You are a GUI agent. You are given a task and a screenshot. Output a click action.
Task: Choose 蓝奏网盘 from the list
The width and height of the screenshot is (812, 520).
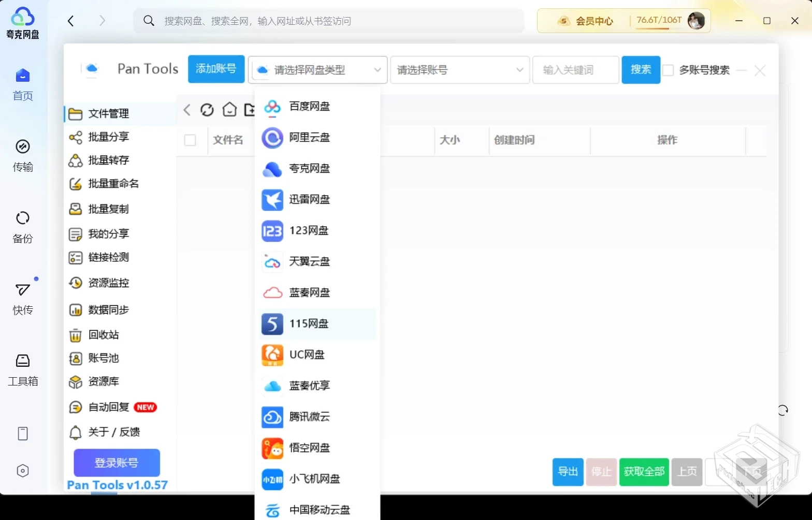[317, 293]
